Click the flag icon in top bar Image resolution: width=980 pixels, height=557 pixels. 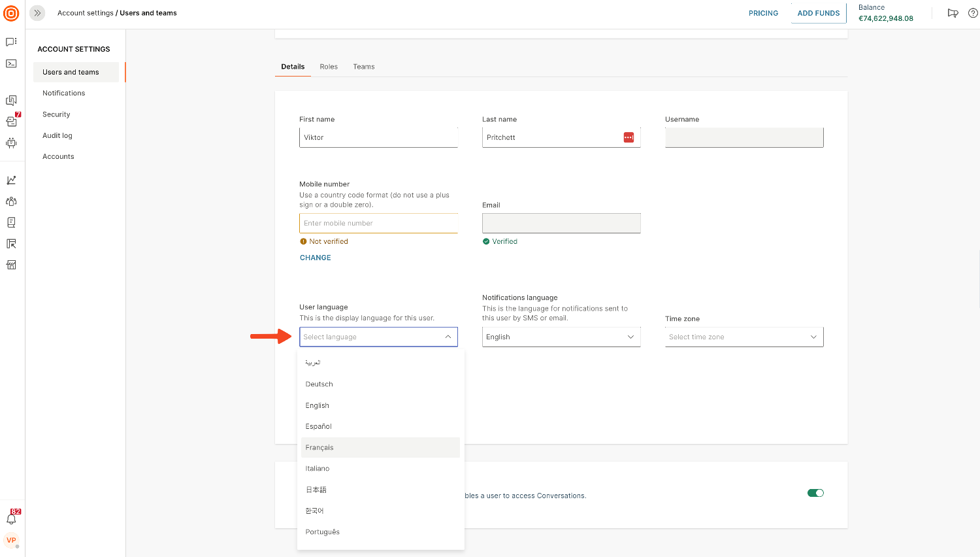[953, 13]
